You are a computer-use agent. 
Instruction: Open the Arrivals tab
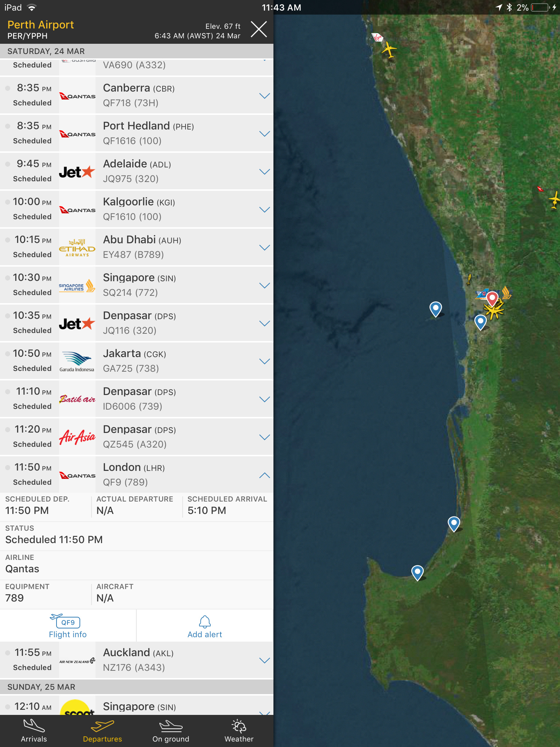pyautogui.click(x=34, y=731)
